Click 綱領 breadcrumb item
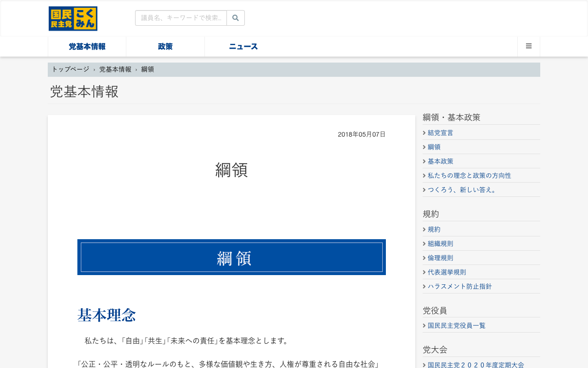The width and height of the screenshot is (588, 368). [147, 69]
